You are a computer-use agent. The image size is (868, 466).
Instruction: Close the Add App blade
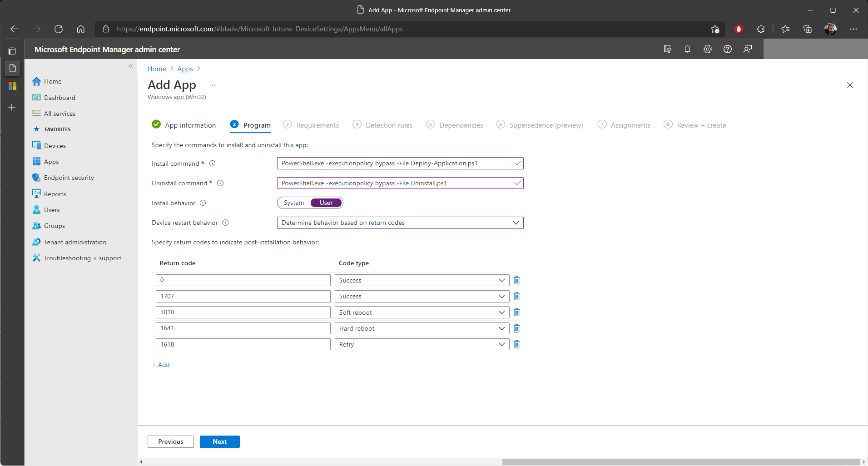point(850,85)
